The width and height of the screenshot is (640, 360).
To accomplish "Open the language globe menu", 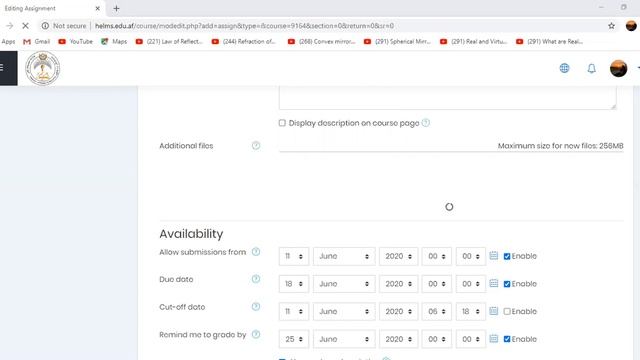I will pyautogui.click(x=564, y=68).
